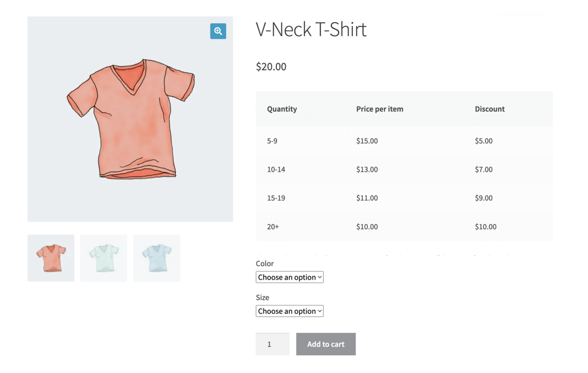Click the $20.00 price text
This screenshot has height=373, width=588.
(271, 66)
